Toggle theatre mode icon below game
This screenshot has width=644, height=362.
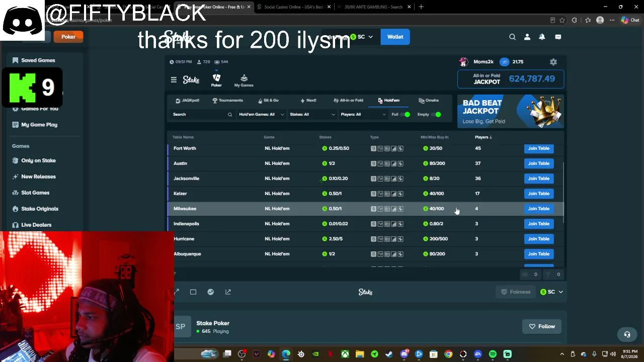click(193, 292)
